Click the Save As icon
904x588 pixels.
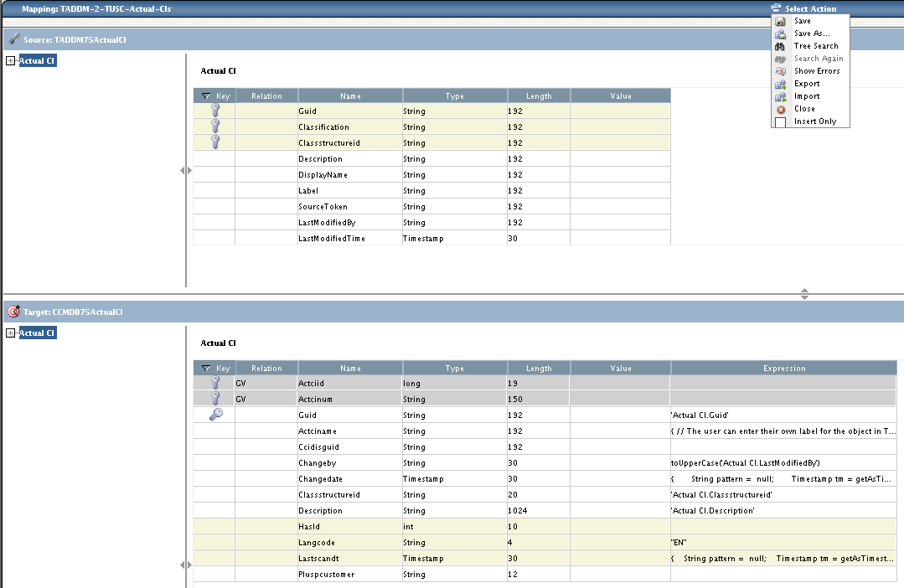(780, 34)
